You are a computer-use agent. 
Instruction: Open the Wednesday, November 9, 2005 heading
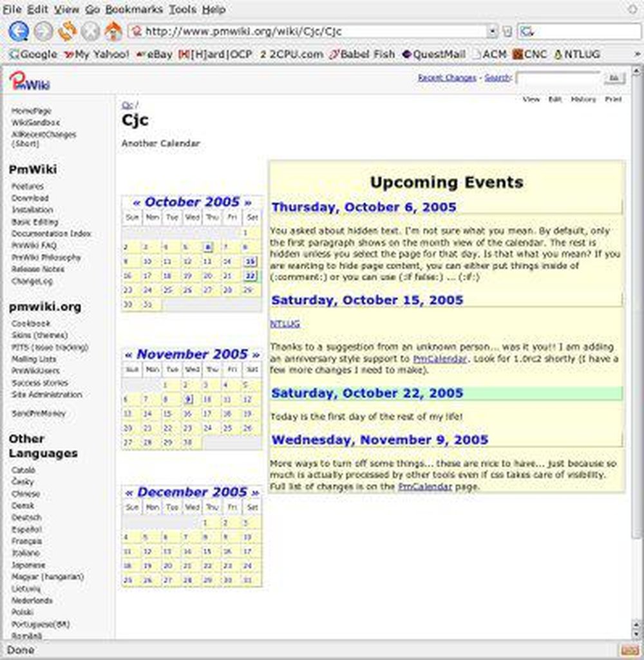point(380,440)
